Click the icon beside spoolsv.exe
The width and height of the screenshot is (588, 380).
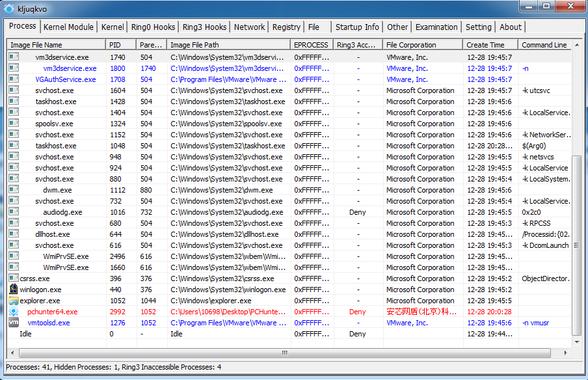click(14, 123)
